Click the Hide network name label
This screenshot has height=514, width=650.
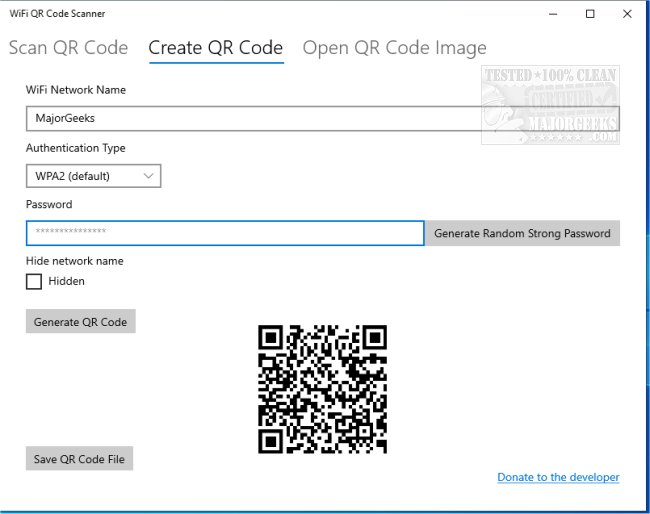pos(75,261)
